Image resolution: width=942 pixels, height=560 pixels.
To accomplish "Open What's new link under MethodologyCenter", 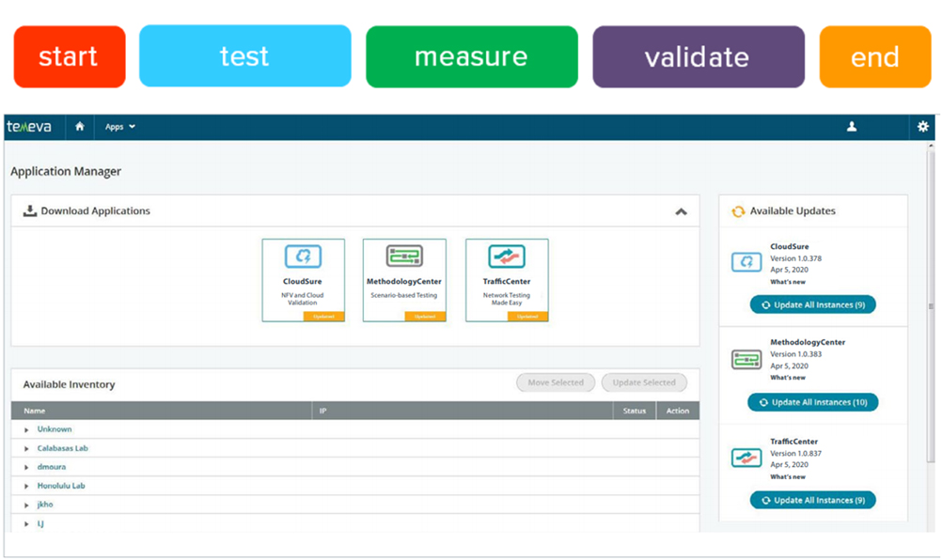I will 788,378.
